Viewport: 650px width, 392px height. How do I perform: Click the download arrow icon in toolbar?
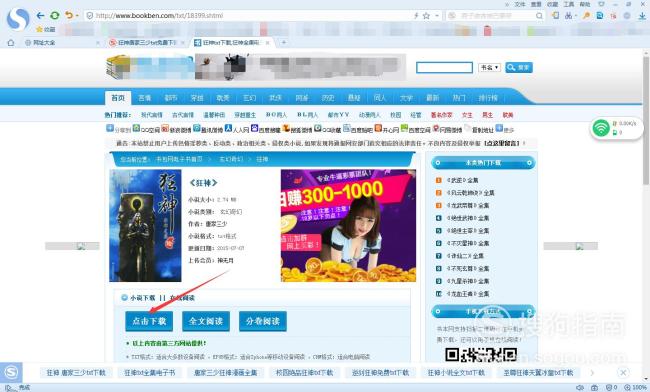(x=642, y=16)
